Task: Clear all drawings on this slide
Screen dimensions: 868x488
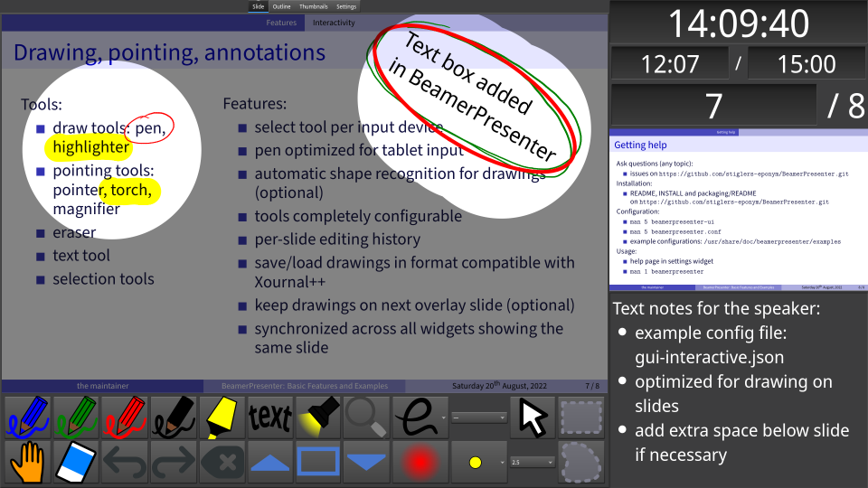Action: (222, 462)
